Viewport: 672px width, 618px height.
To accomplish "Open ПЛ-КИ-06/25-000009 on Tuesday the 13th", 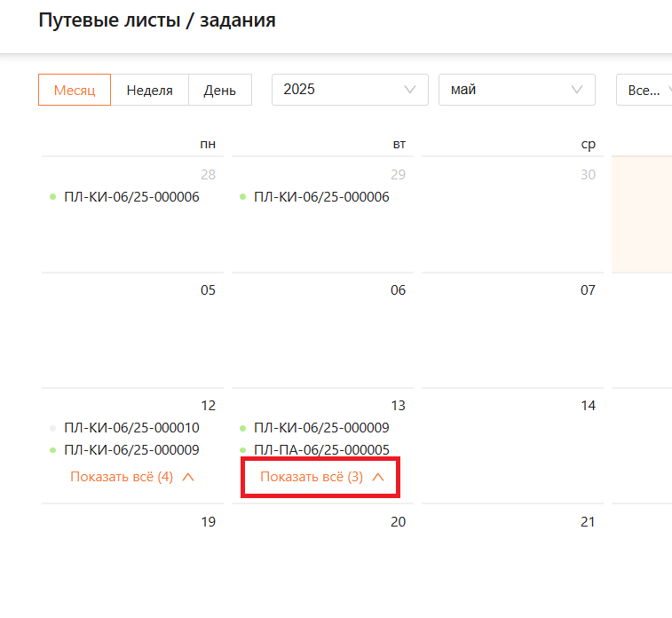I will (x=321, y=428).
